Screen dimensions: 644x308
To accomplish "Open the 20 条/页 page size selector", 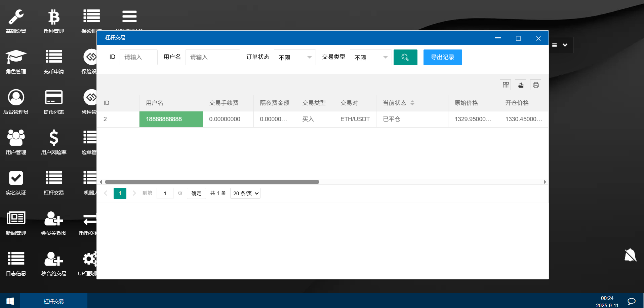I will pyautogui.click(x=245, y=194).
